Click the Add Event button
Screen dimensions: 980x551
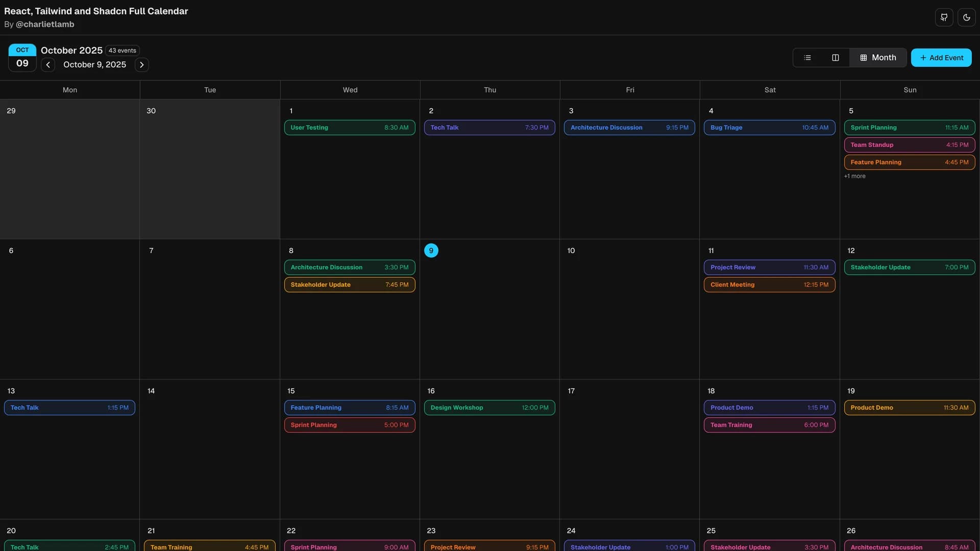point(941,57)
